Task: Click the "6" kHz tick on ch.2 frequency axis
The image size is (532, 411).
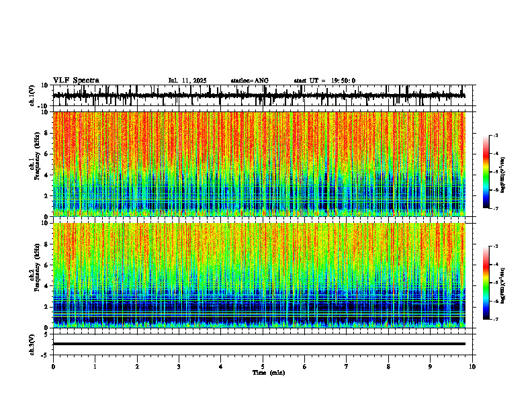Action: (46, 265)
